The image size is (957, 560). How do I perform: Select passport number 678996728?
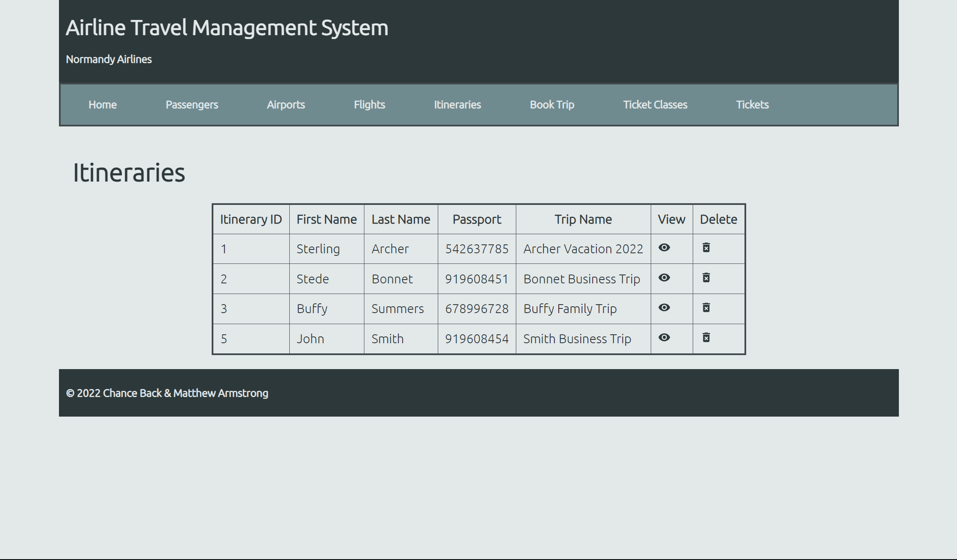coord(477,309)
